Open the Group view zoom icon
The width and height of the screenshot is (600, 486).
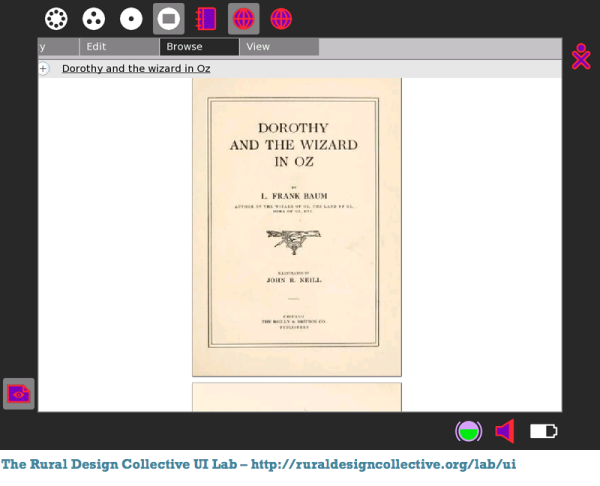[94, 19]
